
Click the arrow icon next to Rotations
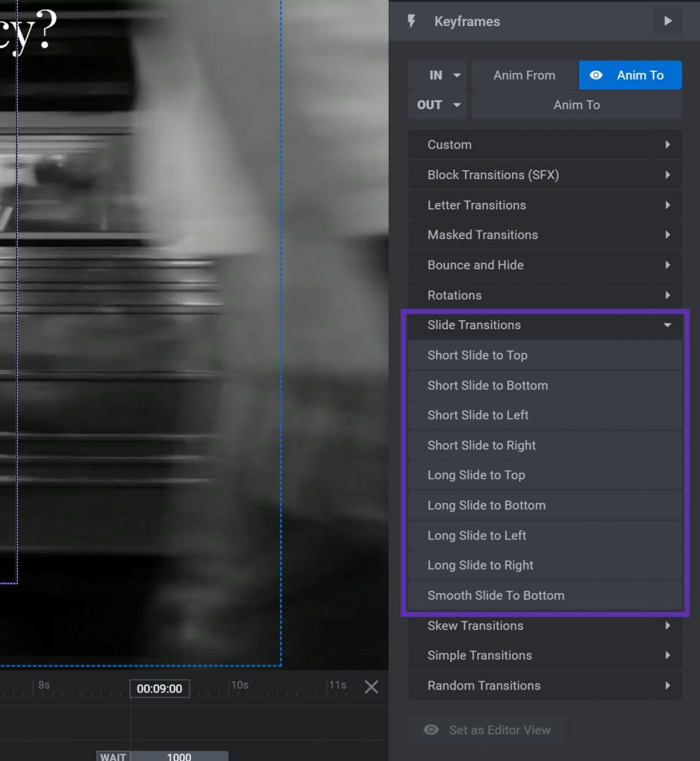point(668,295)
